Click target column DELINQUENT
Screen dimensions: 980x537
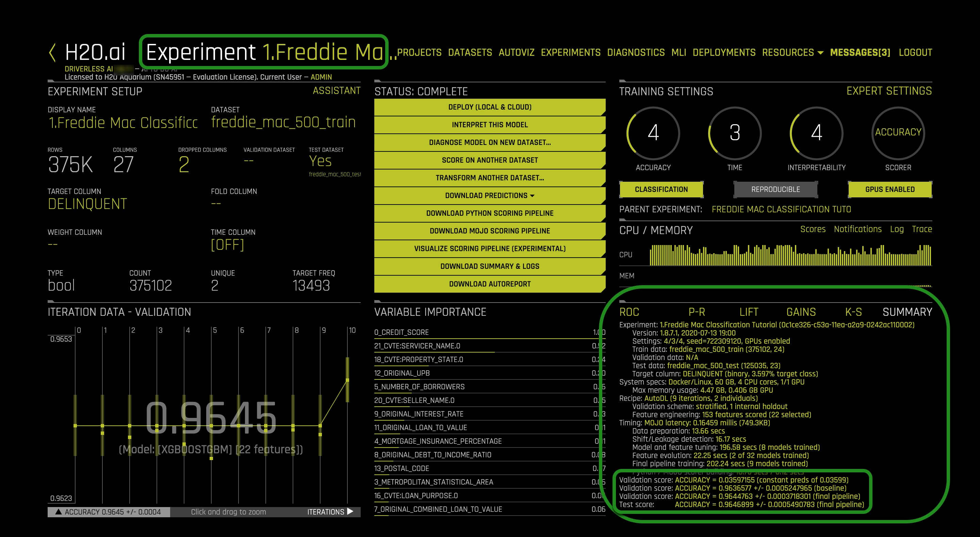tap(87, 204)
